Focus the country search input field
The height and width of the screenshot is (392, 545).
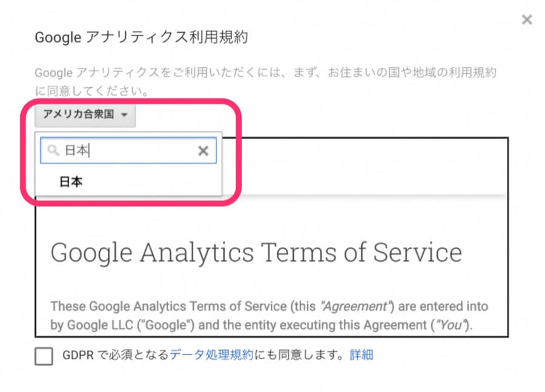(127, 151)
